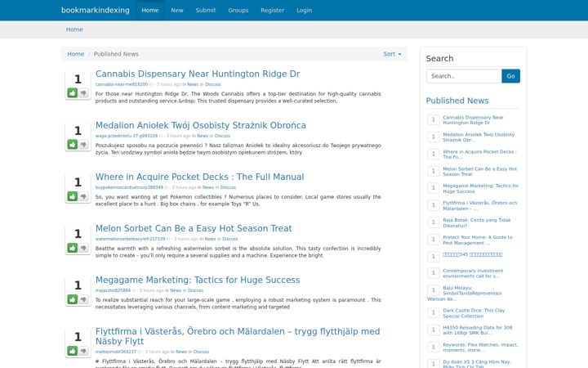Downvote the Medalion Aniołek post
588x368 pixels.
pos(83,144)
